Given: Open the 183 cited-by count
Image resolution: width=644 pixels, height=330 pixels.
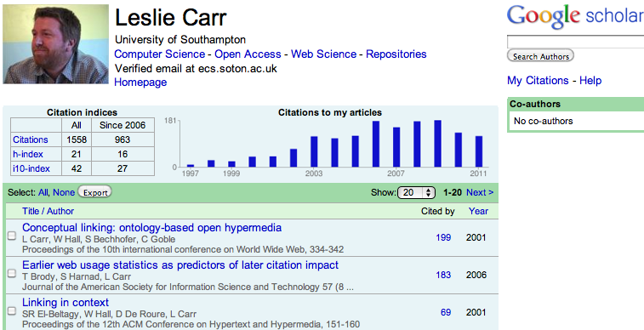Looking at the screenshot, I should [443, 275].
